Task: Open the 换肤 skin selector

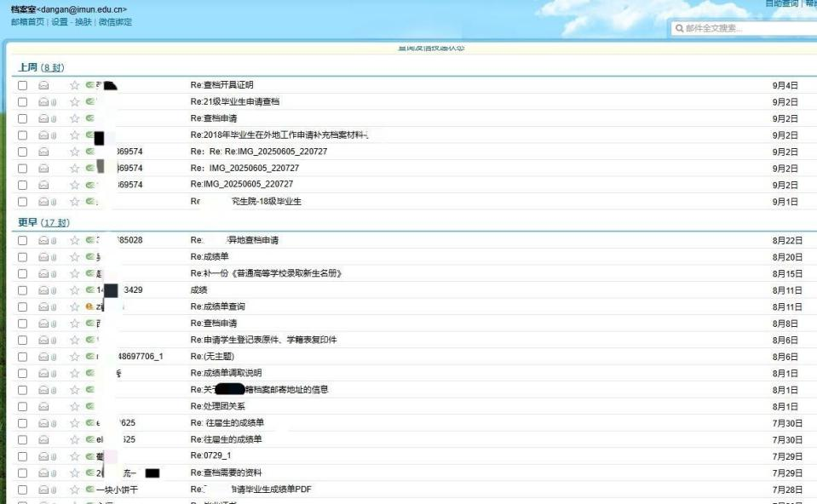Action: pos(83,22)
